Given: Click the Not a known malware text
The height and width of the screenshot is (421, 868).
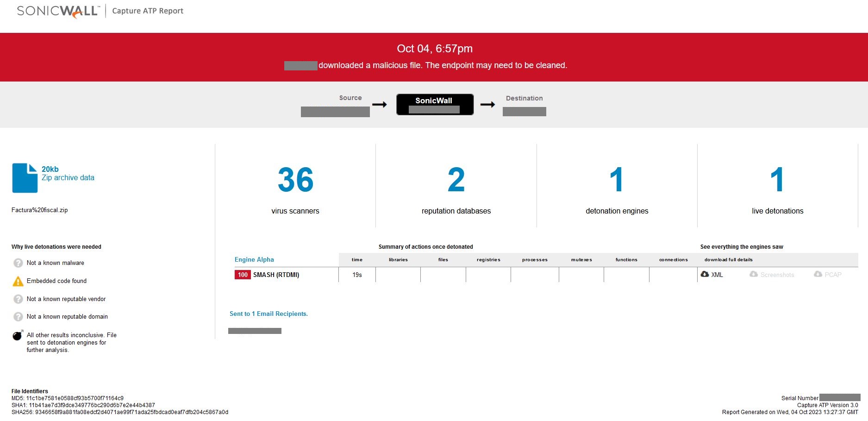Looking at the screenshot, I should coord(56,263).
